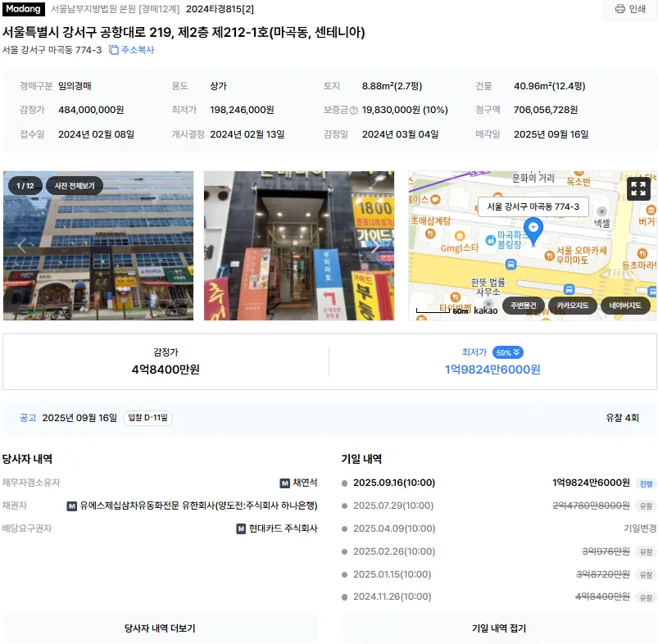Image resolution: width=658 pixels, height=644 pixels.
Task: Click the 1 / 12 photo counter badge
Action: (25, 186)
